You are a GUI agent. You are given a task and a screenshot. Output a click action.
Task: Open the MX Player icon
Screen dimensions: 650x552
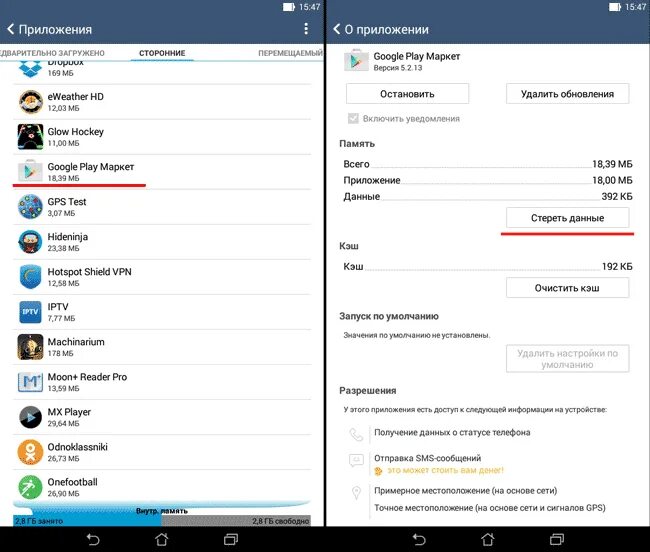click(x=30, y=417)
